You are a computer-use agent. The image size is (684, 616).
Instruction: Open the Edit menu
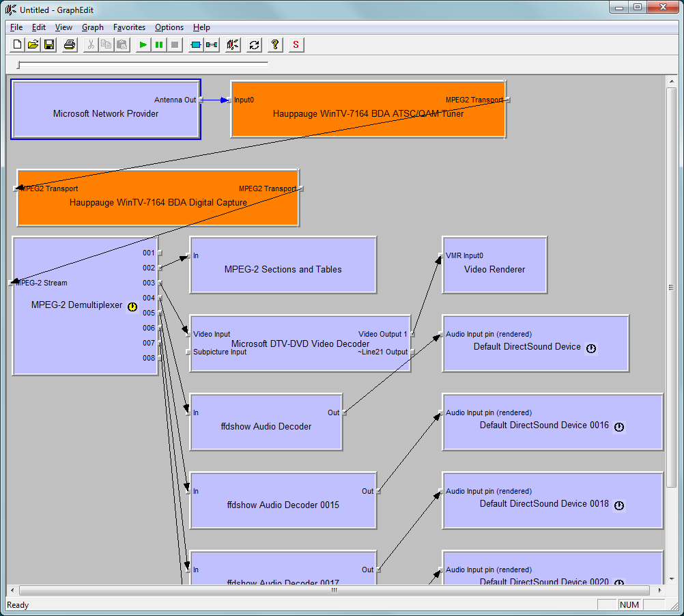click(x=38, y=27)
